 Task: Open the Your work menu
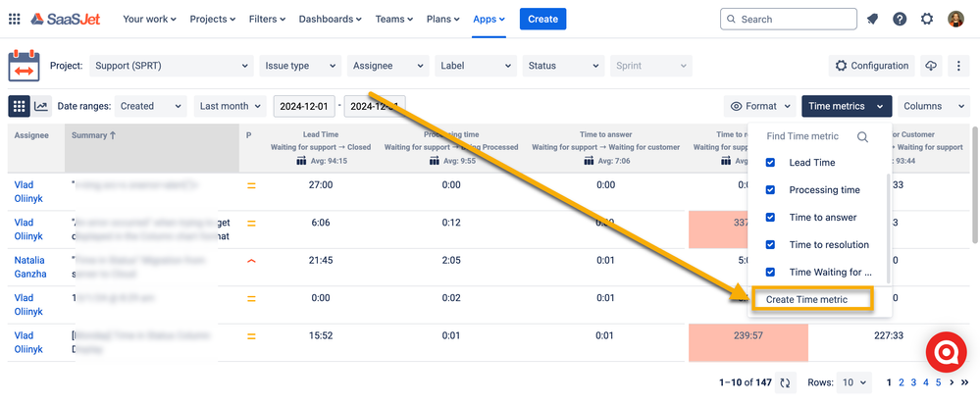coord(149,20)
